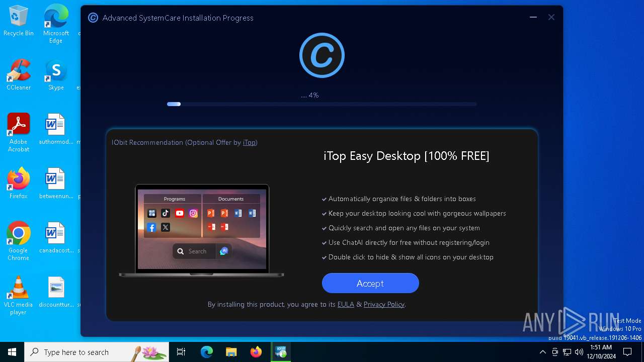Screen dimensions: 644x362
Task: Close the installation progress window
Action: [551, 18]
